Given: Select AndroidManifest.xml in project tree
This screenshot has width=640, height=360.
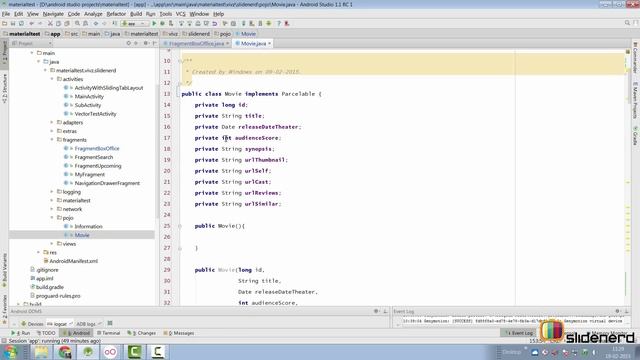Looking at the screenshot, I should [x=73, y=261].
